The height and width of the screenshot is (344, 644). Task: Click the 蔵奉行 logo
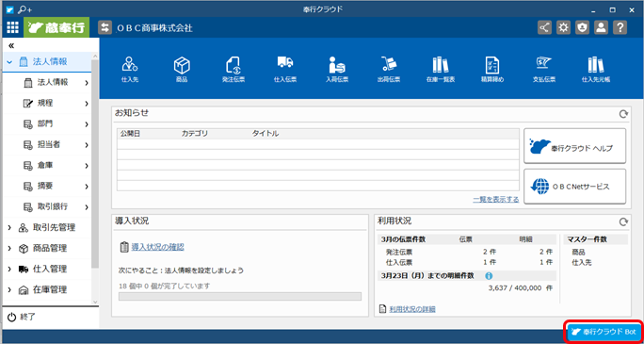[x=56, y=27]
